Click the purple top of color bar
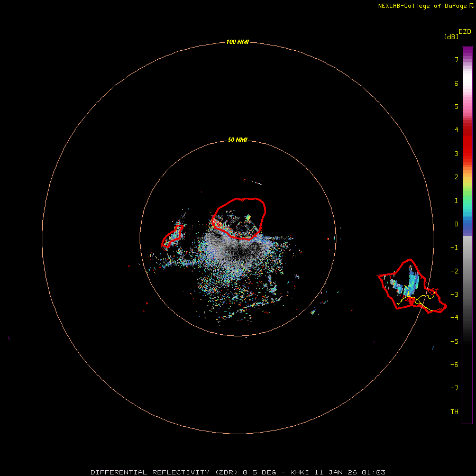The image size is (476, 476). point(467,52)
